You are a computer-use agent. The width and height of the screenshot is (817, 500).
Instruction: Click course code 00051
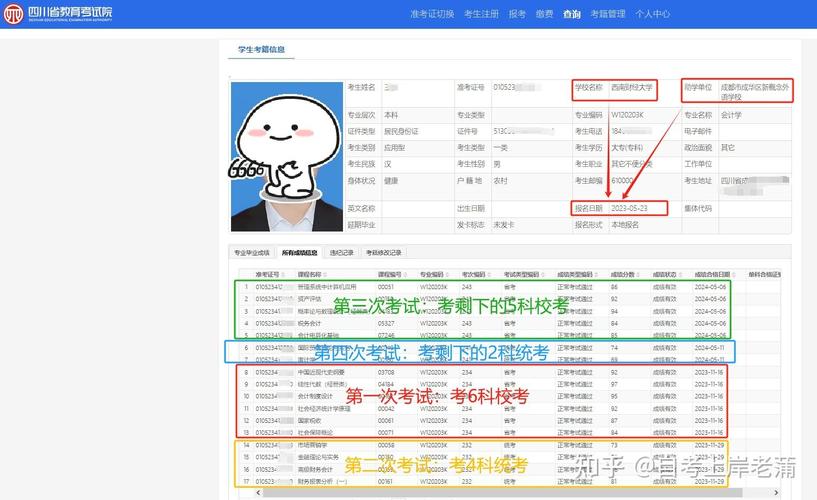point(386,287)
